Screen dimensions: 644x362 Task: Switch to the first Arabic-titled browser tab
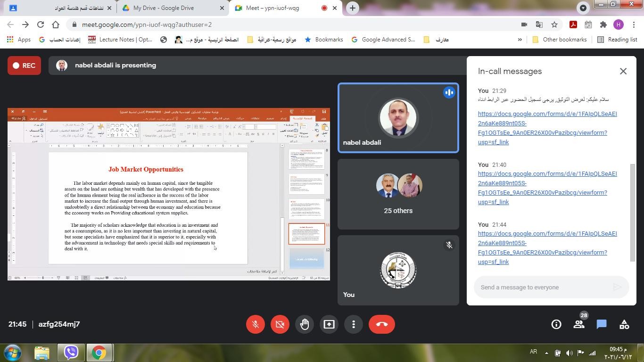coord(59,8)
